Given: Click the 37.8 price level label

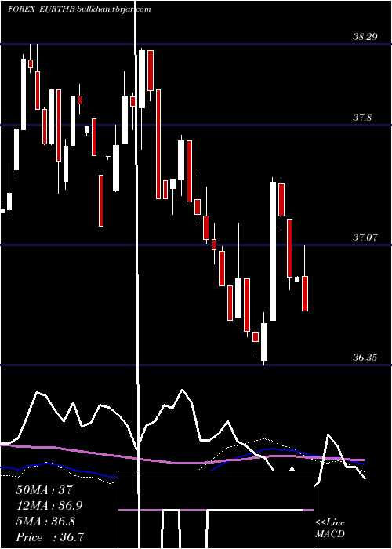Looking at the screenshot, I should (x=362, y=118).
